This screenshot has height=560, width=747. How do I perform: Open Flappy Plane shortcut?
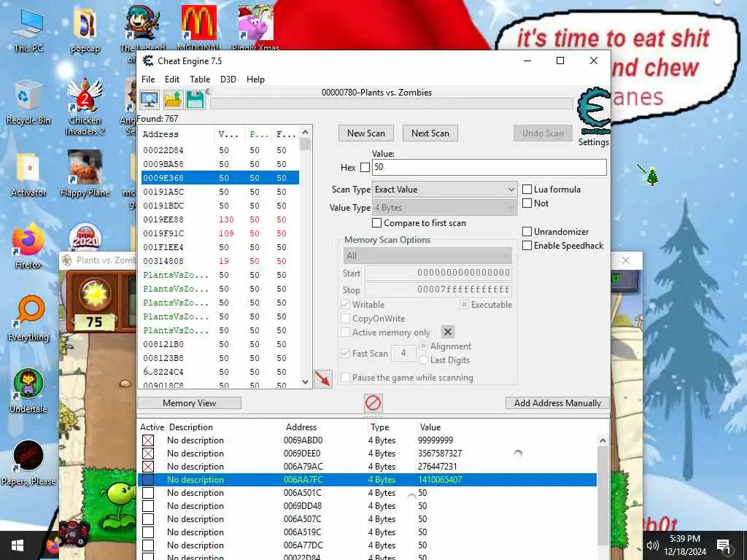point(85,174)
